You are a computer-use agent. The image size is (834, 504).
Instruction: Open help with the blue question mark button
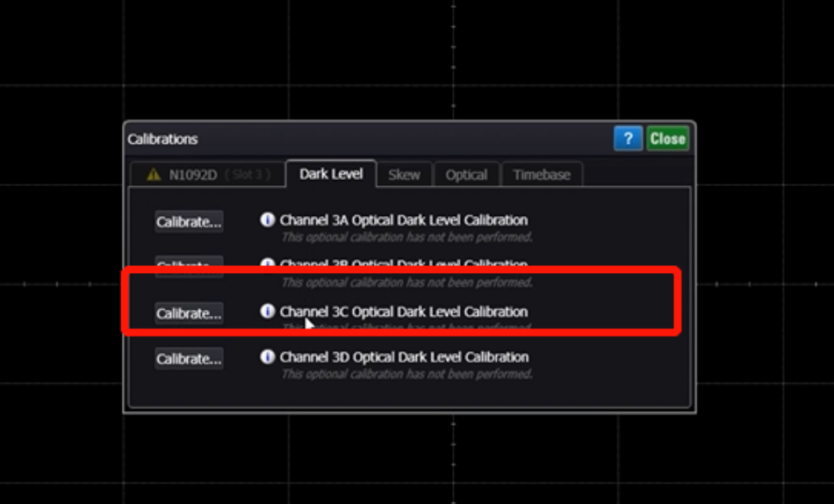point(628,139)
